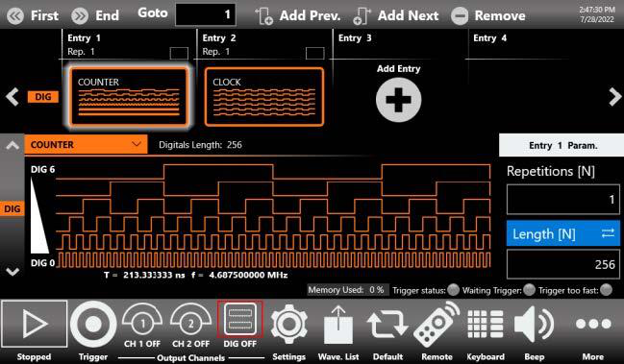Move down with the down chevron
Screen dimensions: 624x364
(x=12, y=272)
